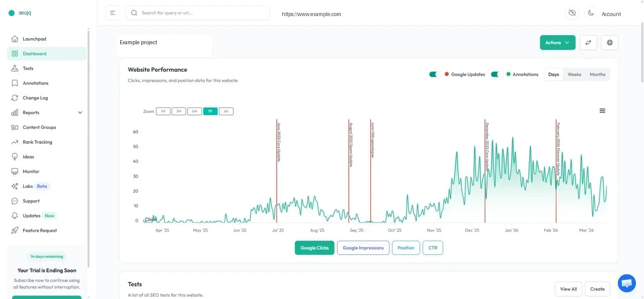Toggle Google Updates off on the chart

pos(435,74)
